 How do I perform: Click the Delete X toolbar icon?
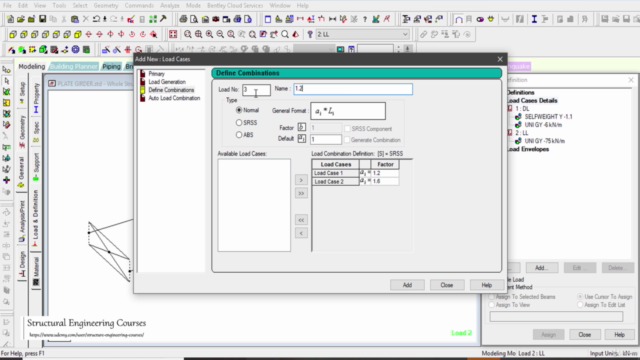86,19
